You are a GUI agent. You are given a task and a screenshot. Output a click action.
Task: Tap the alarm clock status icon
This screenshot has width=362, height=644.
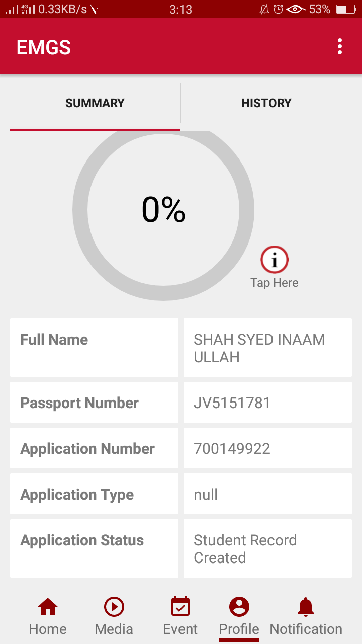pos(278,9)
